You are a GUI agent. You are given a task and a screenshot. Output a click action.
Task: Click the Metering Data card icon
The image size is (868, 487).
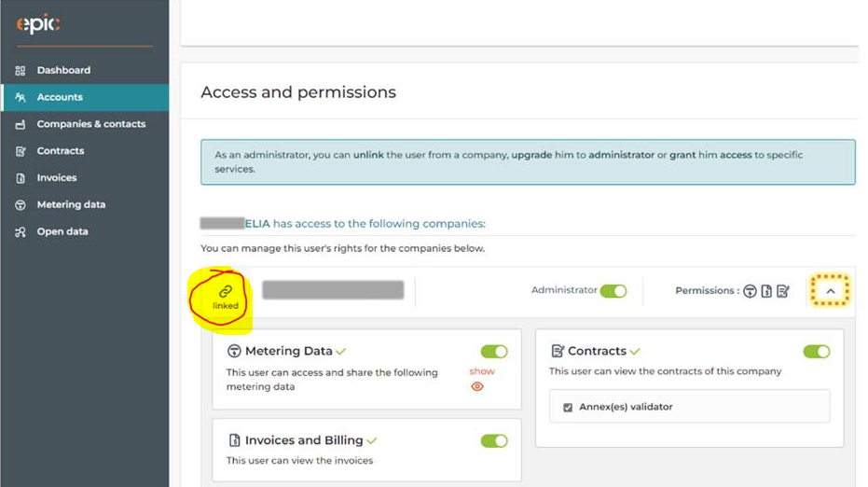[234, 351]
